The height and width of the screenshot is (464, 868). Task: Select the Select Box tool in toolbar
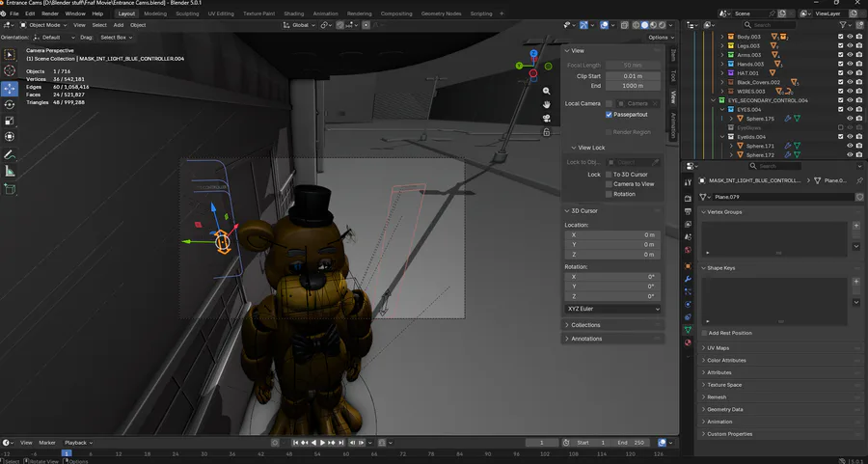[10, 54]
